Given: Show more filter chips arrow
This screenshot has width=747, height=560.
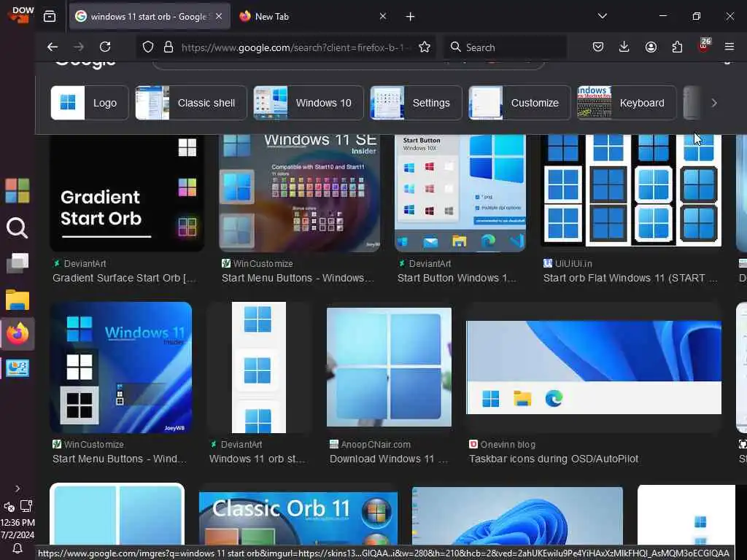Looking at the screenshot, I should click(713, 103).
